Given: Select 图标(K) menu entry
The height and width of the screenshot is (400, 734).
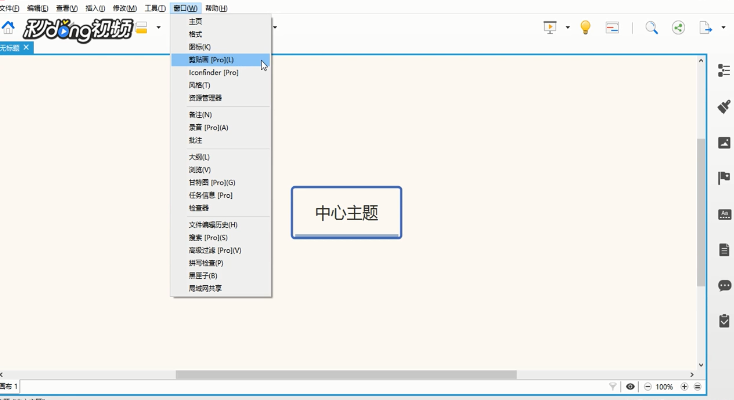Looking at the screenshot, I should click(220, 47).
